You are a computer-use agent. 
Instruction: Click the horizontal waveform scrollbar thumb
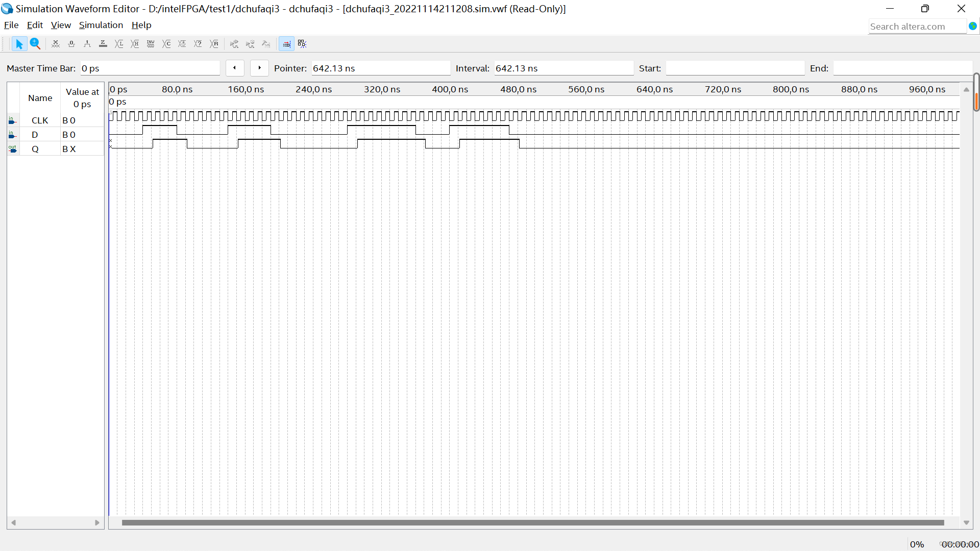533,522
